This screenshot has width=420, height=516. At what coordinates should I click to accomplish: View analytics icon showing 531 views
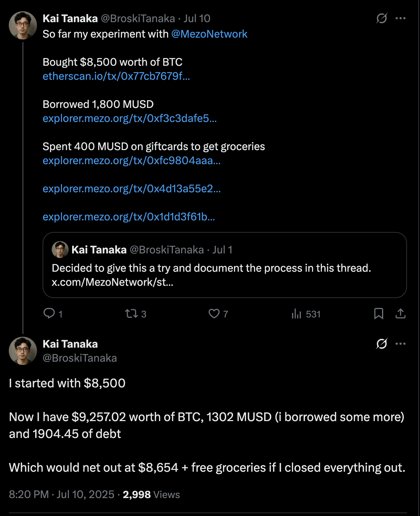pyautogui.click(x=297, y=314)
